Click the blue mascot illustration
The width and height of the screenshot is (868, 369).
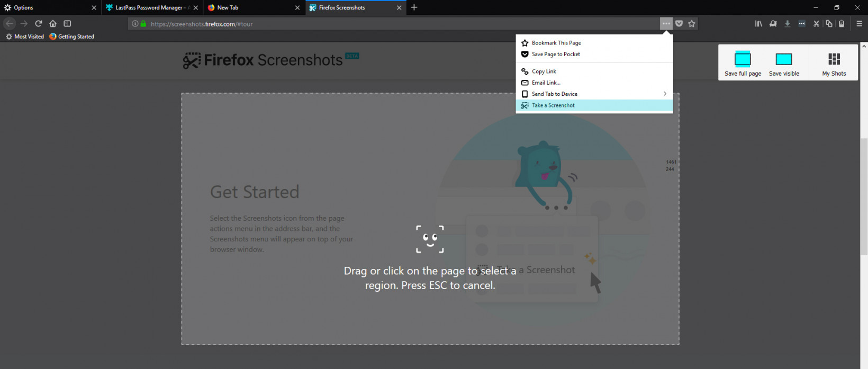pos(545,175)
